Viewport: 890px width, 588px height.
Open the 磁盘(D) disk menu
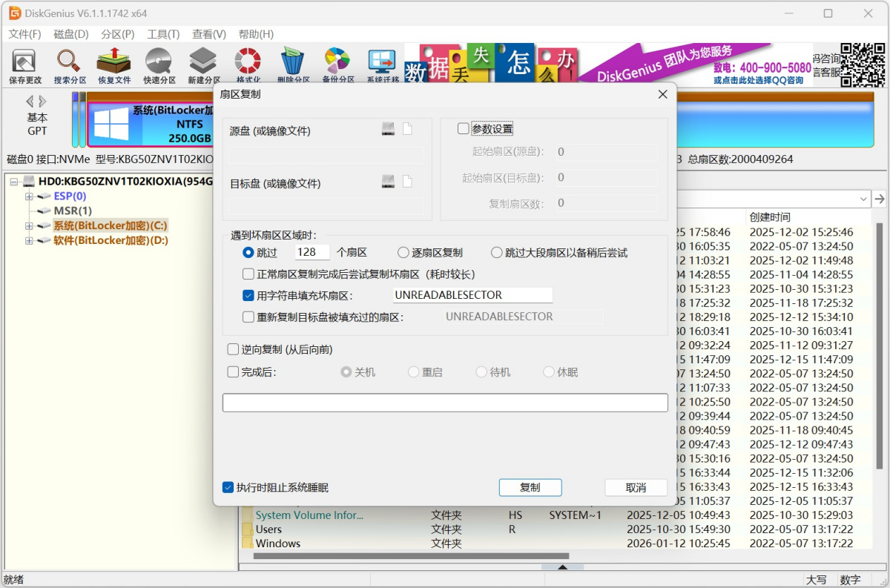pyautogui.click(x=70, y=34)
